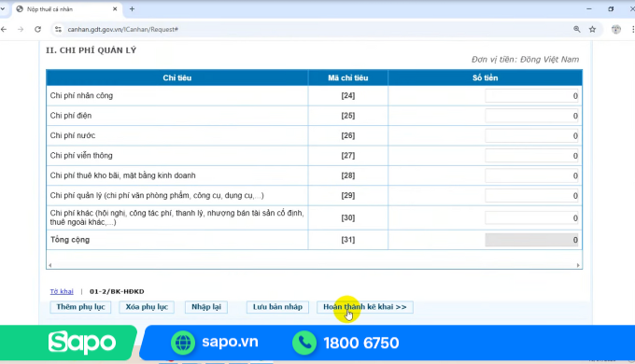Click the Mã chỉ tiêu column header
This screenshot has height=364, width=635.
[348, 77]
